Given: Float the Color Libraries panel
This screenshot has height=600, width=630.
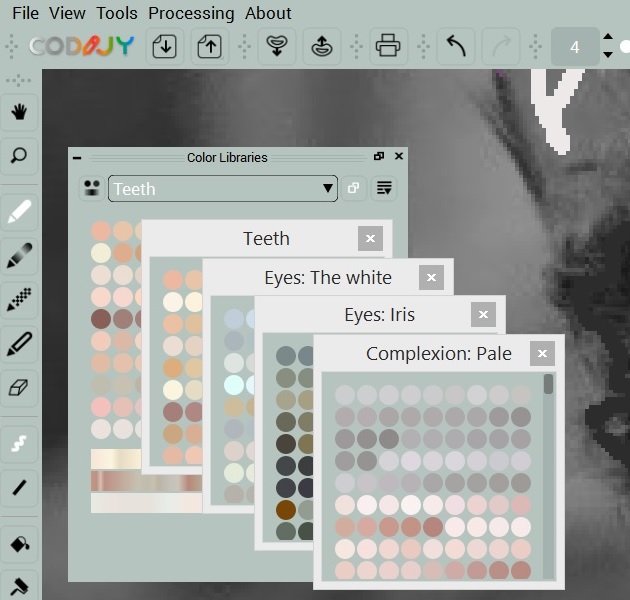Looking at the screenshot, I should [x=379, y=156].
